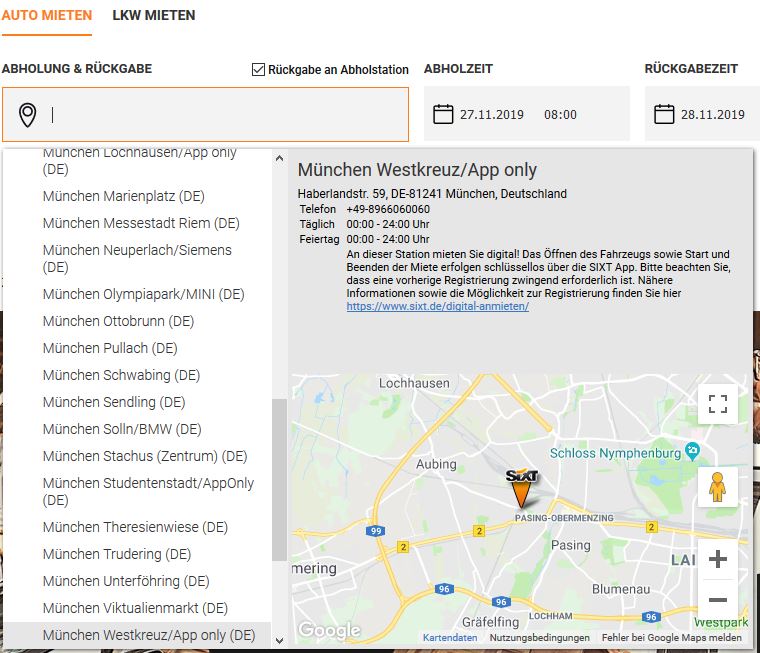Screen dimensions: 760x653
Task: Zoom in on the map
Action: 718,559
